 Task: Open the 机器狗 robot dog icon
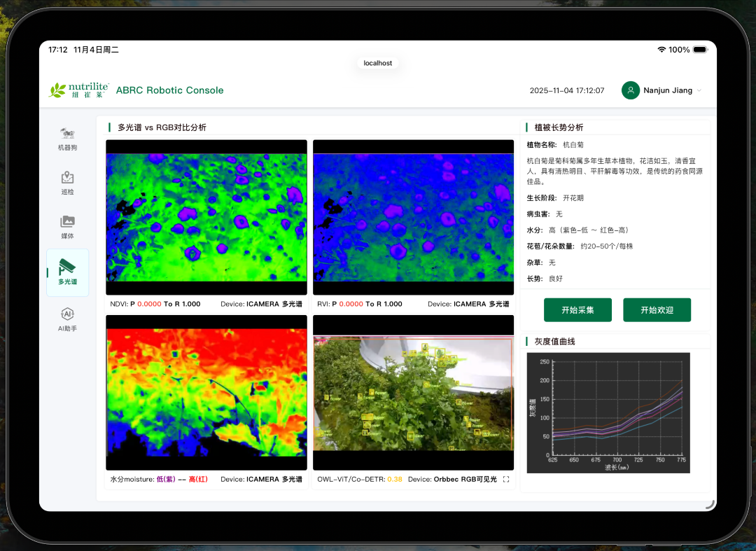(67, 134)
